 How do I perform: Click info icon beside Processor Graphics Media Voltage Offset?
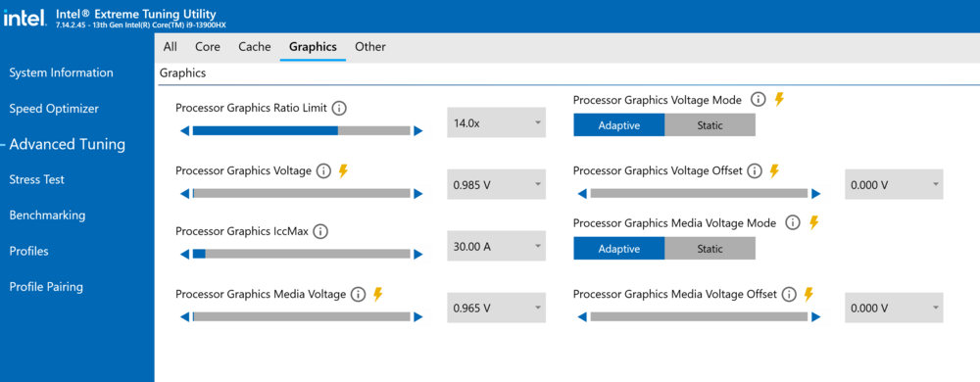789,294
